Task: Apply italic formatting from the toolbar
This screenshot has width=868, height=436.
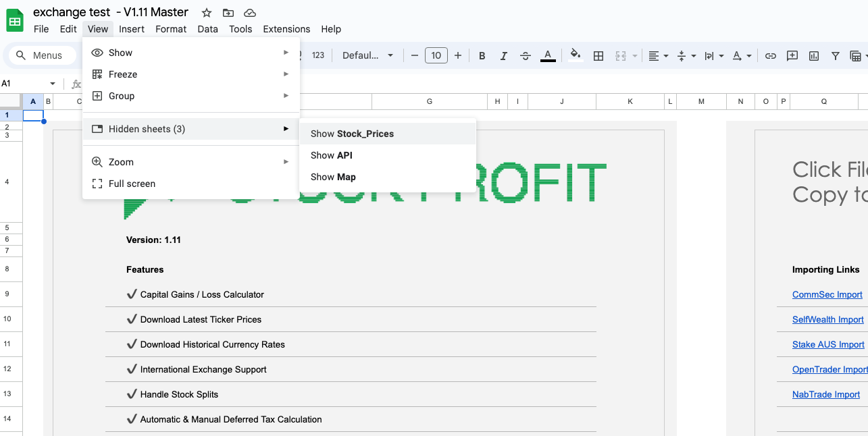Action: [504, 55]
